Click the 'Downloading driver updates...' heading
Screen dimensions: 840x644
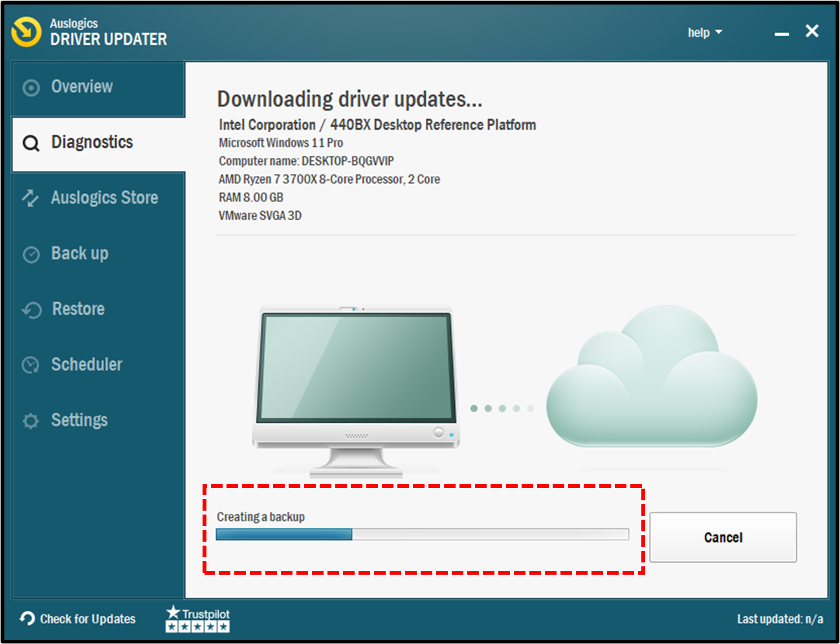coord(349,100)
